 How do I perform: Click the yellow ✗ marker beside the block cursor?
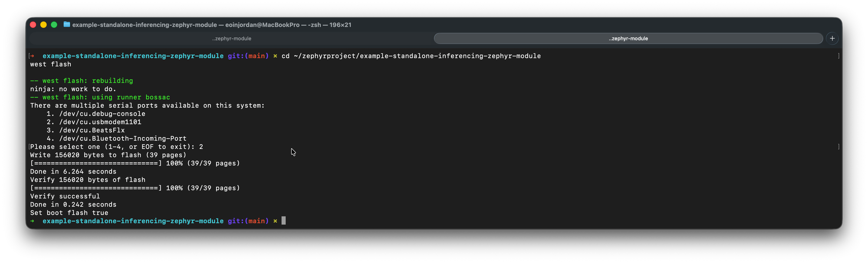point(275,221)
